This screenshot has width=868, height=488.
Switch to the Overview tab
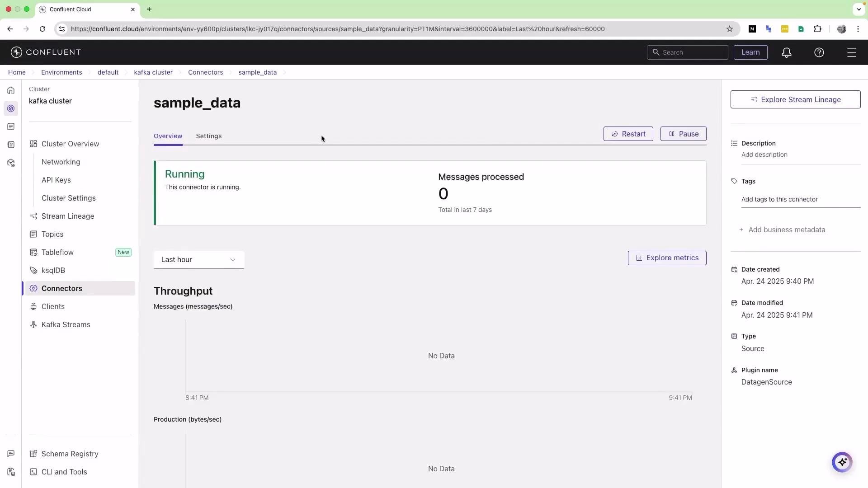168,136
